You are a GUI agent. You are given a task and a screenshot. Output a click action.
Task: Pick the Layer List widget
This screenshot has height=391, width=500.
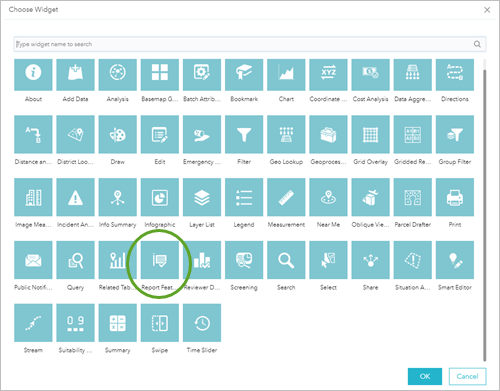(202, 197)
